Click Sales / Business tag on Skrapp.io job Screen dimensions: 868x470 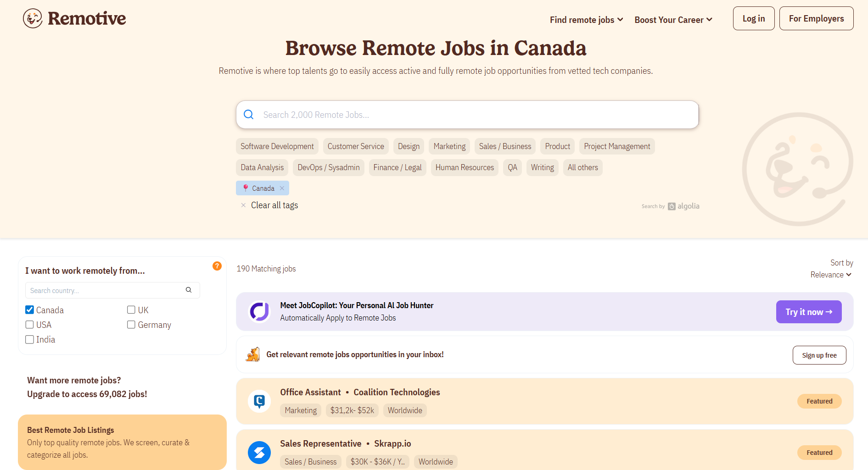[311, 462]
